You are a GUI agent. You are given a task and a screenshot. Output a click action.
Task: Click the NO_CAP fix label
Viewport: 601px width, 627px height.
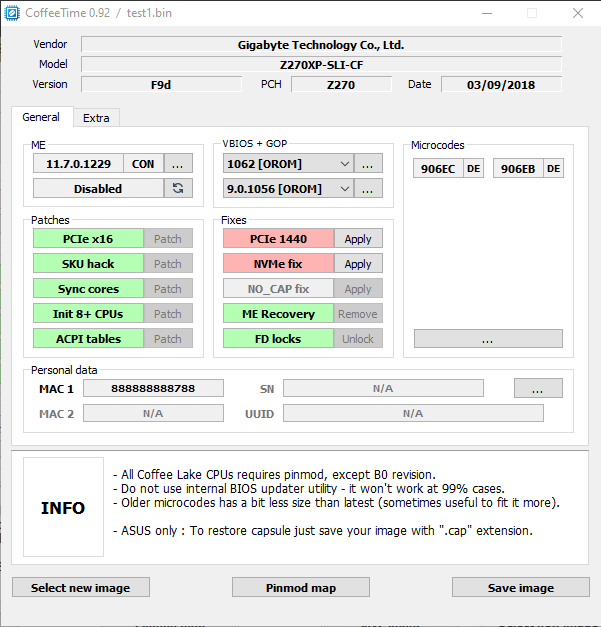coord(278,288)
